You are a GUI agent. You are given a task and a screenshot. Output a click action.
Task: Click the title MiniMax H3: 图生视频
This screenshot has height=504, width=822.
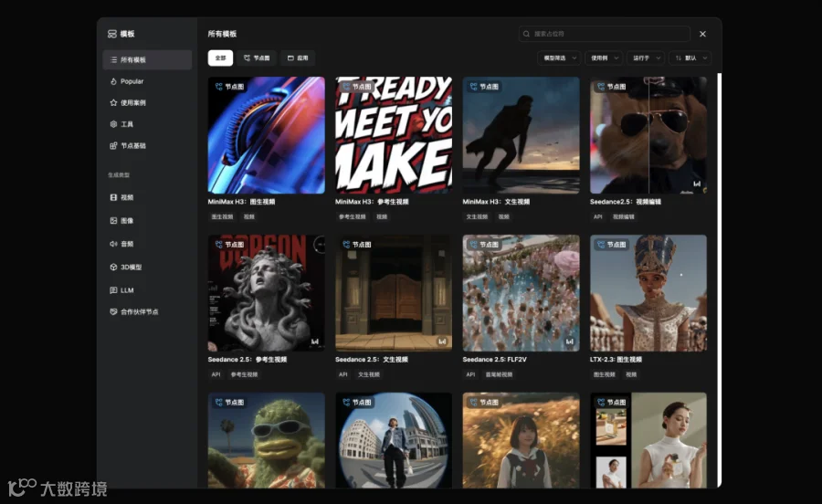[241, 202]
